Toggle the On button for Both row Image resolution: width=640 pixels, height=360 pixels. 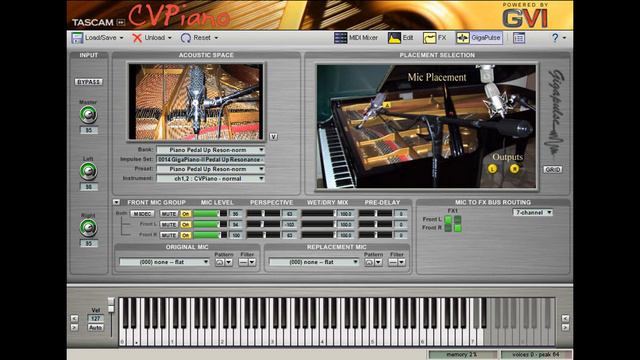[185, 214]
